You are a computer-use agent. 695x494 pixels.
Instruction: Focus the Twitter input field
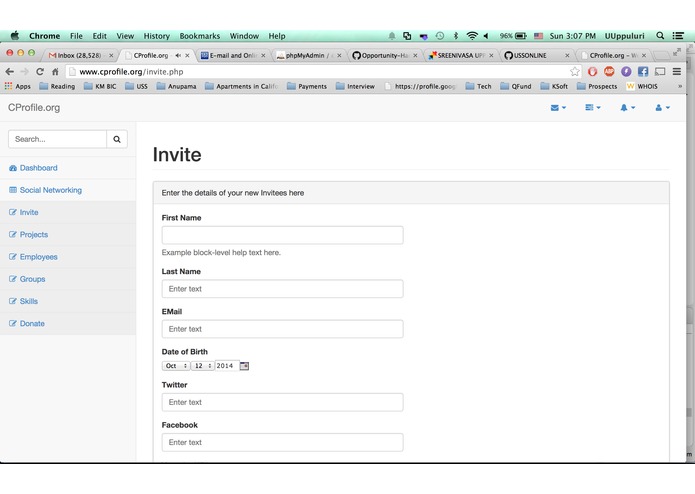pyautogui.click(x=282, y=402)
